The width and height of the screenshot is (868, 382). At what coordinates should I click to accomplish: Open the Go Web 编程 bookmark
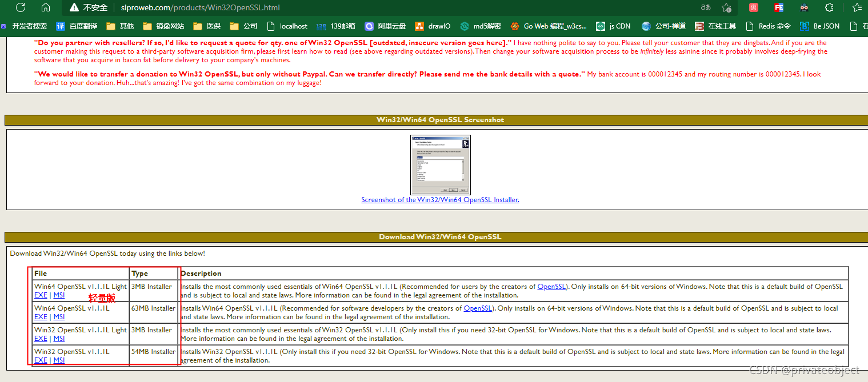[x=549, y=26]
